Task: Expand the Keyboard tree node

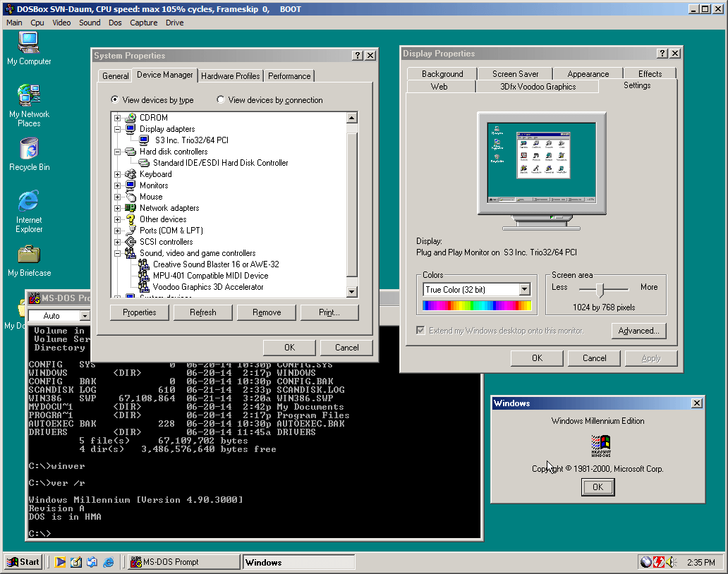Action: pos(118,174)
